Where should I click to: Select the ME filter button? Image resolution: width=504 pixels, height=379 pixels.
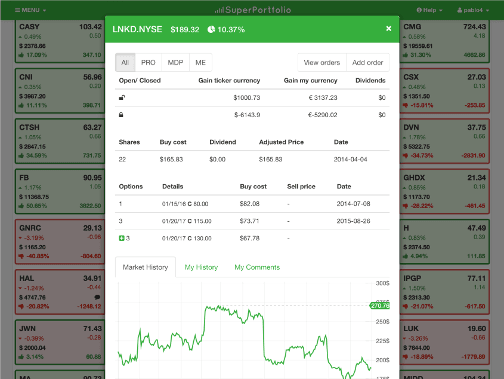200,62
